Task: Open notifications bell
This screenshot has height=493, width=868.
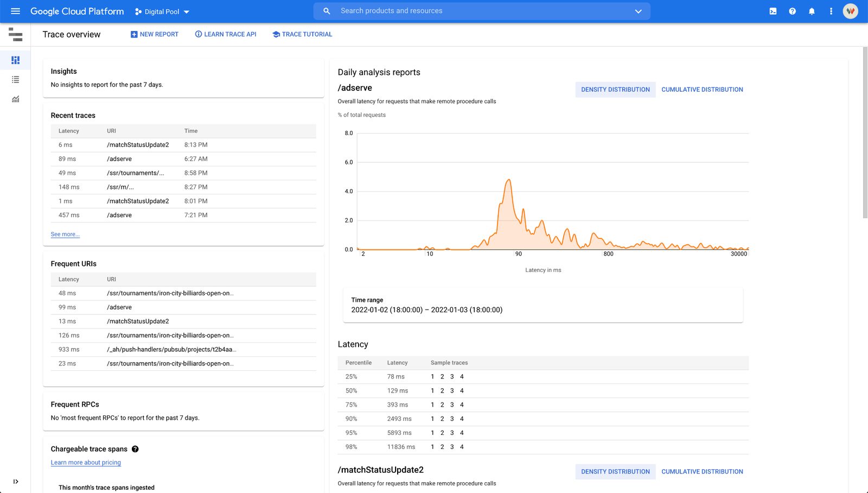Action: click(x=812, y=11)
